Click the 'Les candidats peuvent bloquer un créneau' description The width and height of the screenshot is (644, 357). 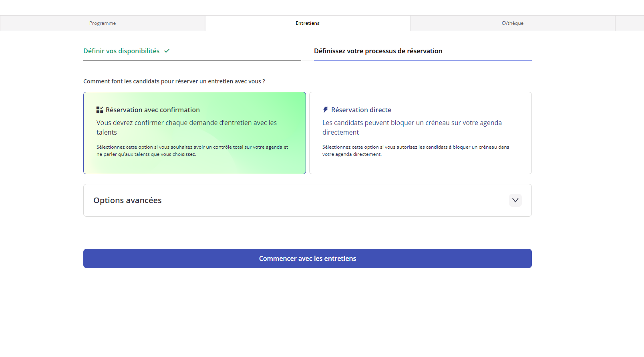[412, 127]
